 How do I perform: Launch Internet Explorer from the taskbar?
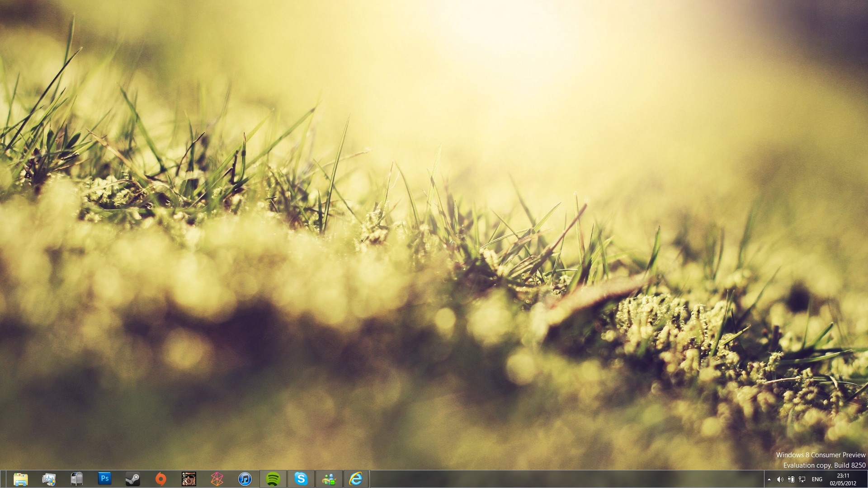point(356,479)
